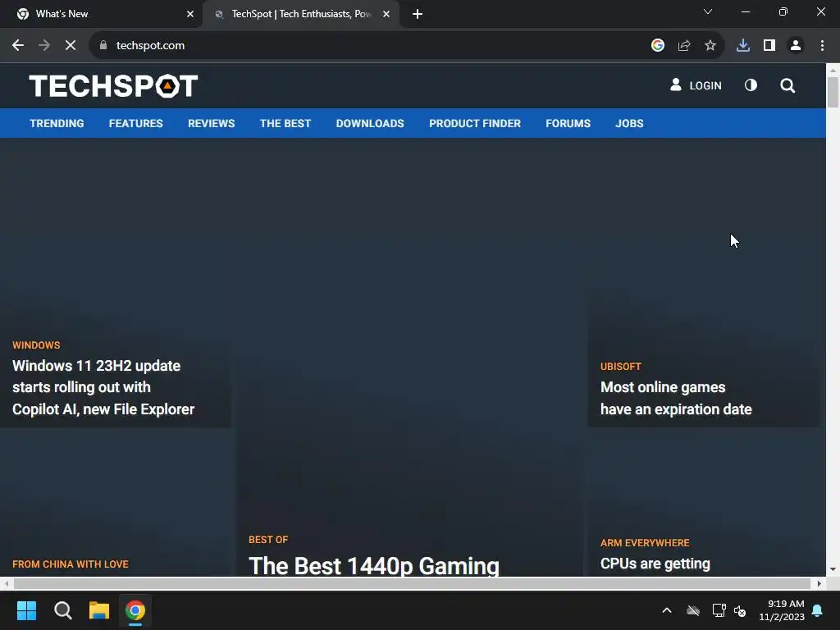Click the ARM EVERYWHERE category label

645,543
